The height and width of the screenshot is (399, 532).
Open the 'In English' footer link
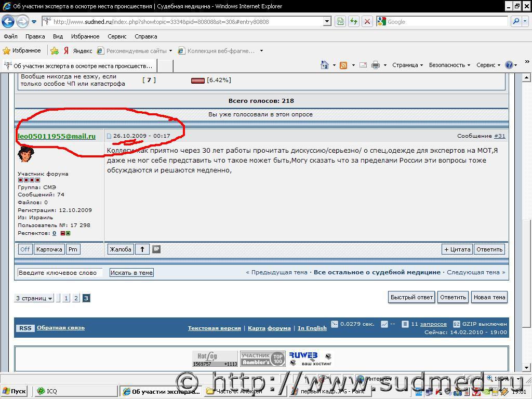[312, 328]
